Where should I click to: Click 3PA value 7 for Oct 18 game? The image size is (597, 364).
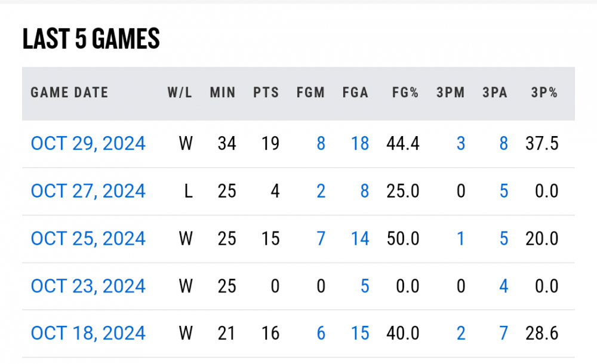[x=503, y=333]
